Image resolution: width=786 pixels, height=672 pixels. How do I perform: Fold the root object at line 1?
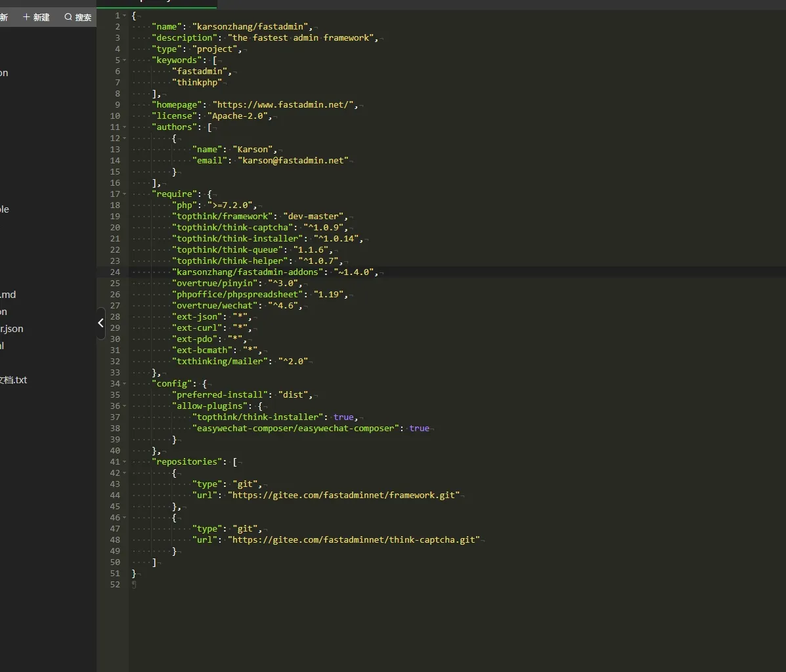[x=124, y=16]
